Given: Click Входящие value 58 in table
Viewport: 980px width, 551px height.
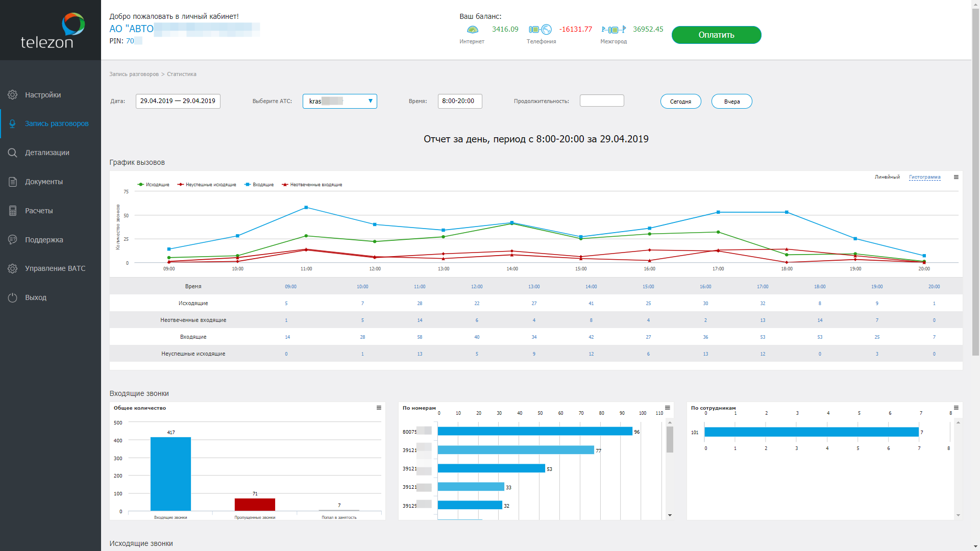Looking at the screenshot, I should coord(420,337).
